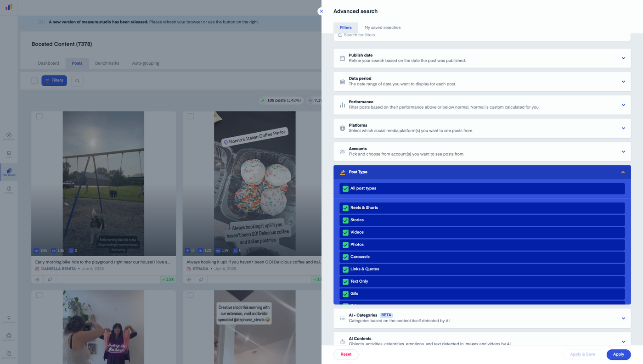Click DANIELLA BENITA account name

point(58,269)
